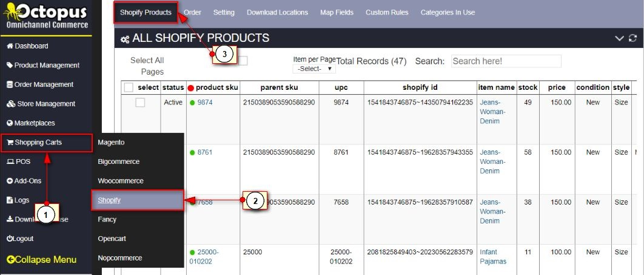Sort by the condition column header
This screenshot has width=644, height=275.
click(592, 87)
